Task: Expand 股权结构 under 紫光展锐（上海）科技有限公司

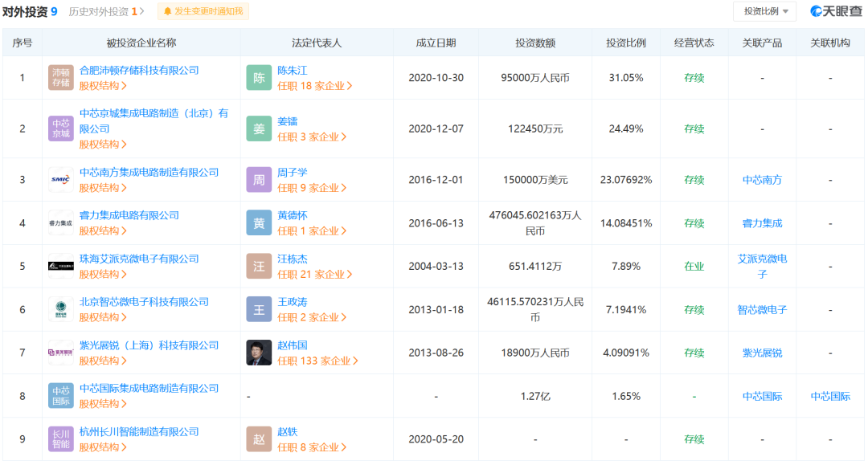Action: point(102,361)
